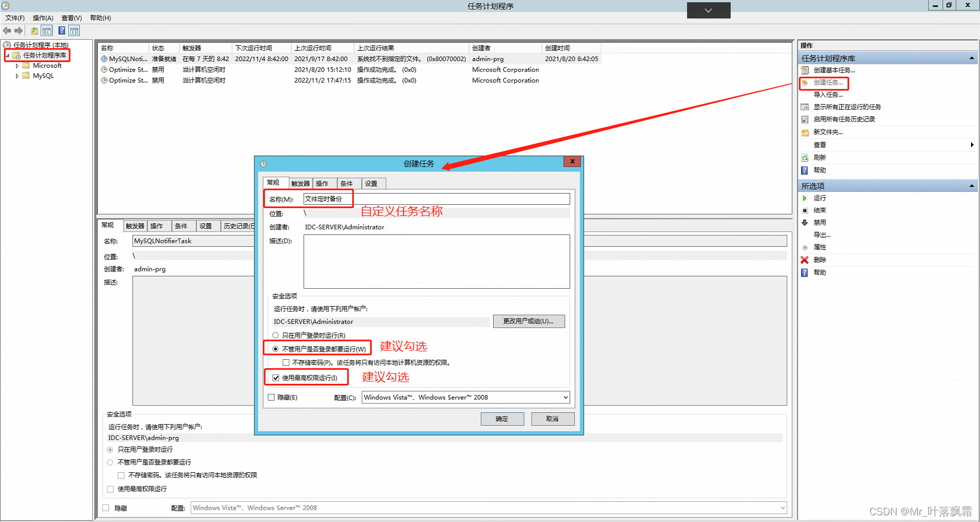
Task: Open the 查看 submenu arrow
Action: pos(972,145)
